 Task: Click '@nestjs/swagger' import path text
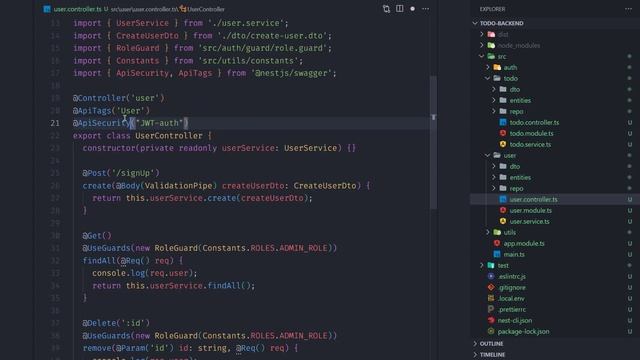pyautogui.click(x=291, y=73)
